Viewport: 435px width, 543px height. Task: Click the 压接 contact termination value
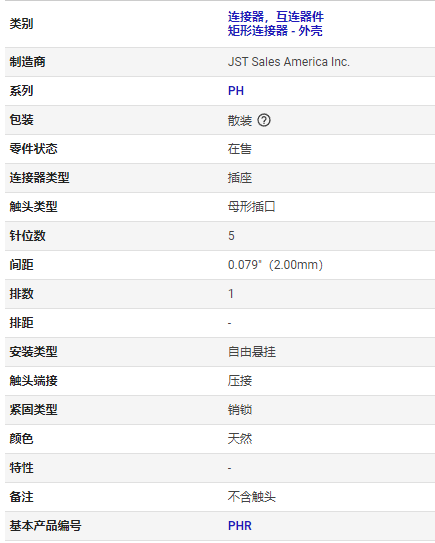pyautogui.click(x=240, y=381)
